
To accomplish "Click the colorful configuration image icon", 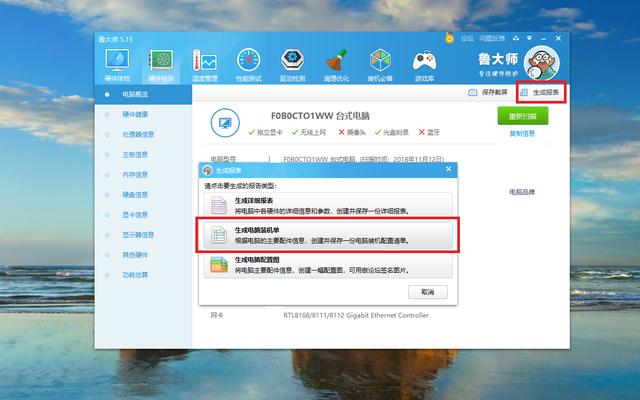I will pyautogui.click(x=219, y=264).
